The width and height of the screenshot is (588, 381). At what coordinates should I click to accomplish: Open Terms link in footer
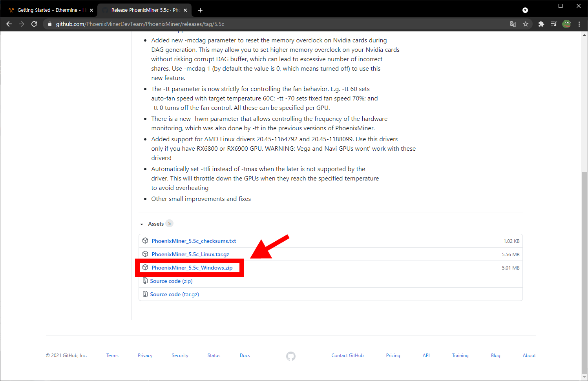112,355
